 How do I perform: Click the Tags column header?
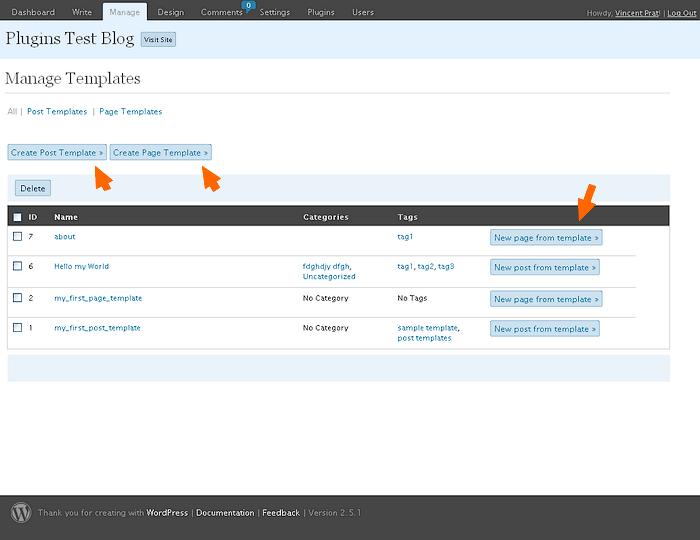[408, 217]
